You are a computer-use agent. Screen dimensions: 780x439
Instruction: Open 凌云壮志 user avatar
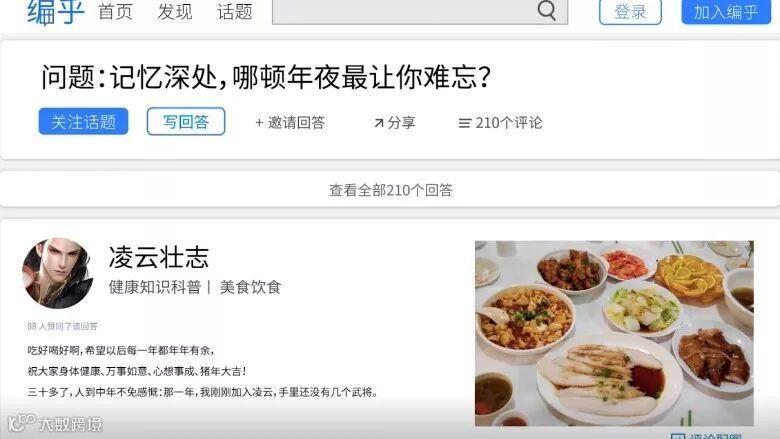point(58,273)
